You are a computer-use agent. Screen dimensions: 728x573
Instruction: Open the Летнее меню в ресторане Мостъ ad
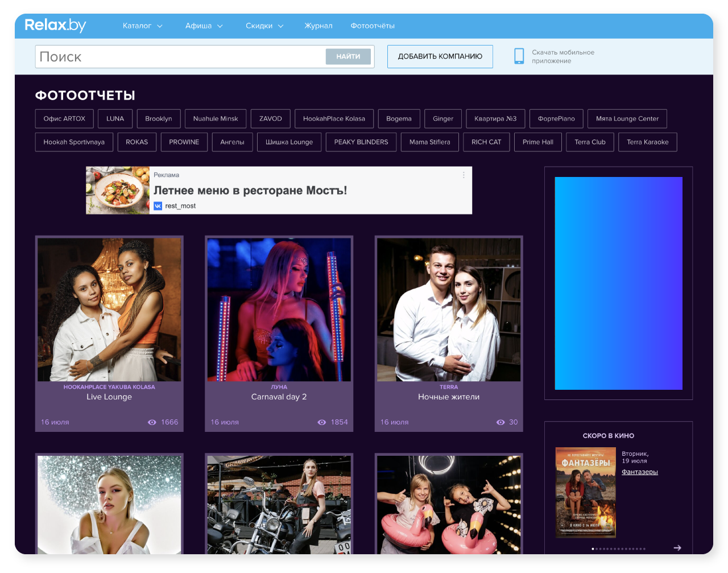point(250,191)
